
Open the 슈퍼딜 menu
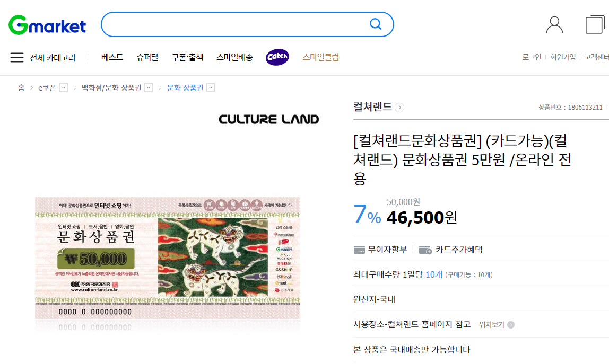(x=147, y=57)
